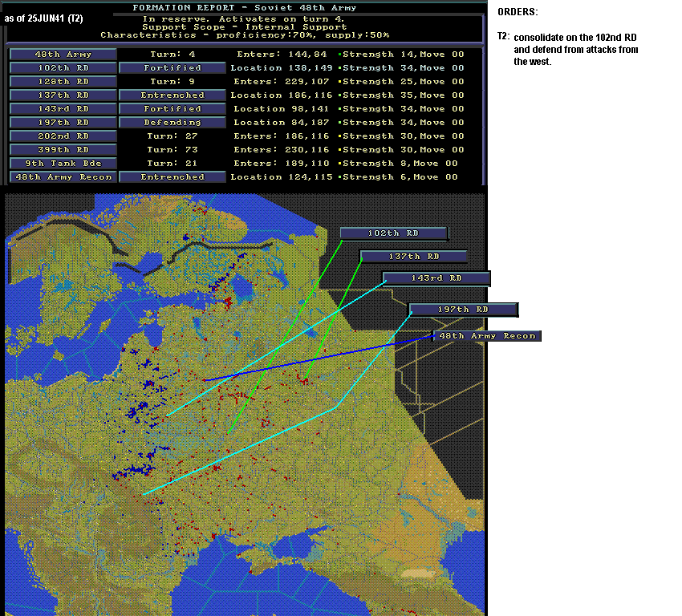Choose the 143rd RD unit button in the report list
The width and height of the screenshot is (682, 616).
click(x=63, y=108)
